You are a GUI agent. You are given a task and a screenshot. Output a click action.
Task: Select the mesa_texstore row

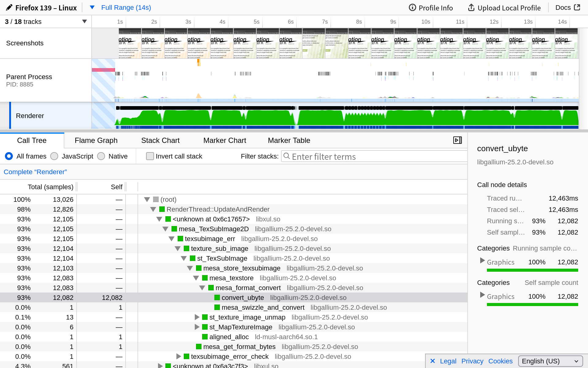click(234, 278)
